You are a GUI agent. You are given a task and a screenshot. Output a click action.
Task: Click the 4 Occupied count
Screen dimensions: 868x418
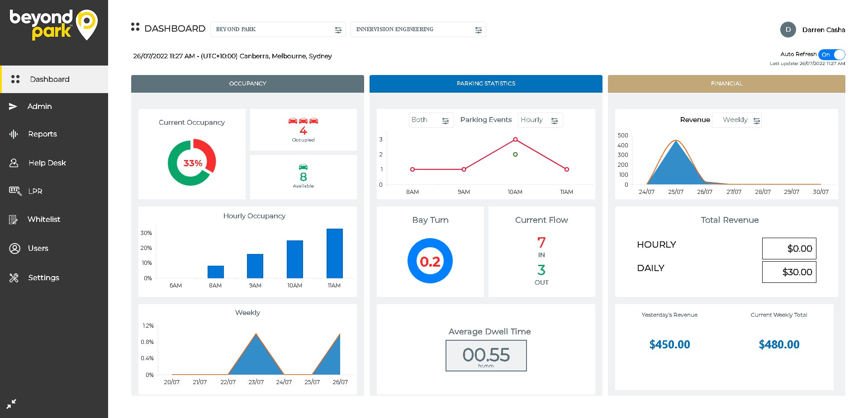(x=303, y=131)
